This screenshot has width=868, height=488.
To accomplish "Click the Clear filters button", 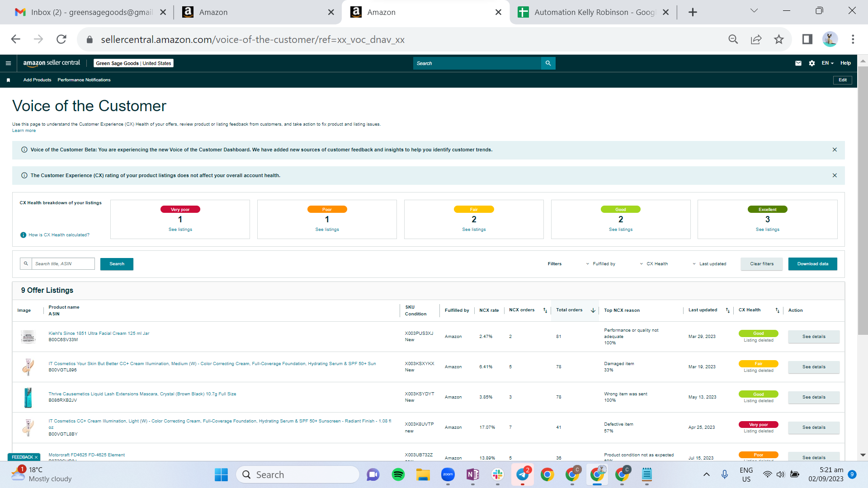I will [x=762, y=264].
